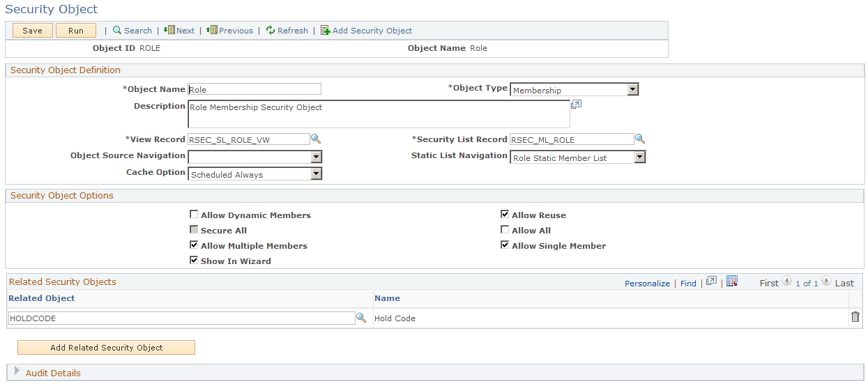Click the View All grid icon
This screenshot has width=868, height=386.
(711, 281)
